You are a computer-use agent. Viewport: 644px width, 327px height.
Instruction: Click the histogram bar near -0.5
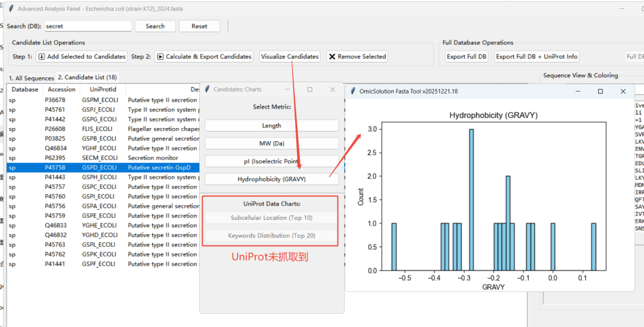tap(394, 247)
